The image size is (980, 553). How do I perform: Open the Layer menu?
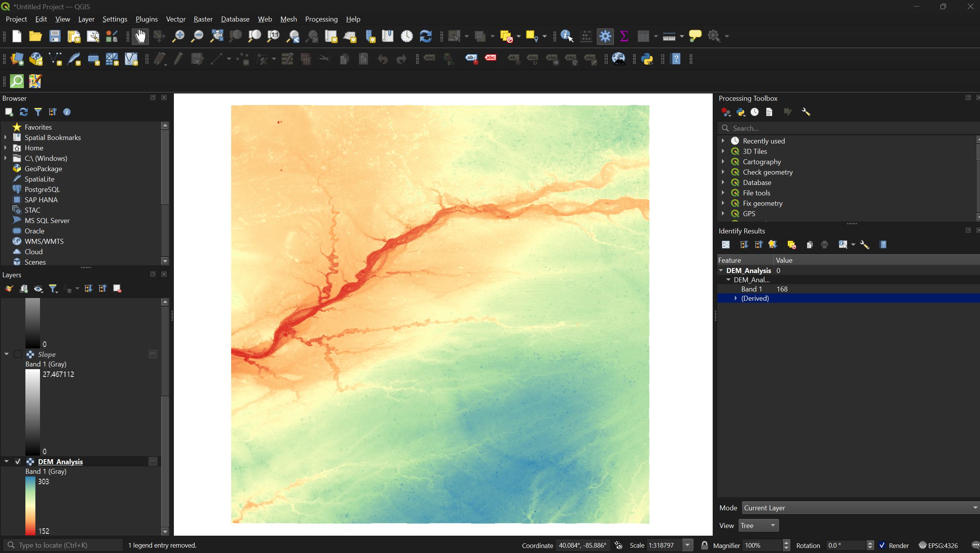[x=86, y=19]
